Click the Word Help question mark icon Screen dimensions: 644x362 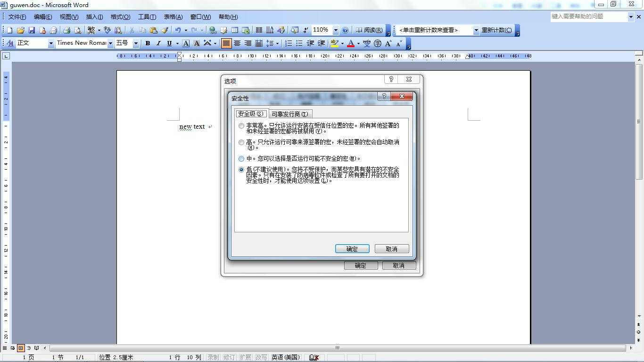345,30
